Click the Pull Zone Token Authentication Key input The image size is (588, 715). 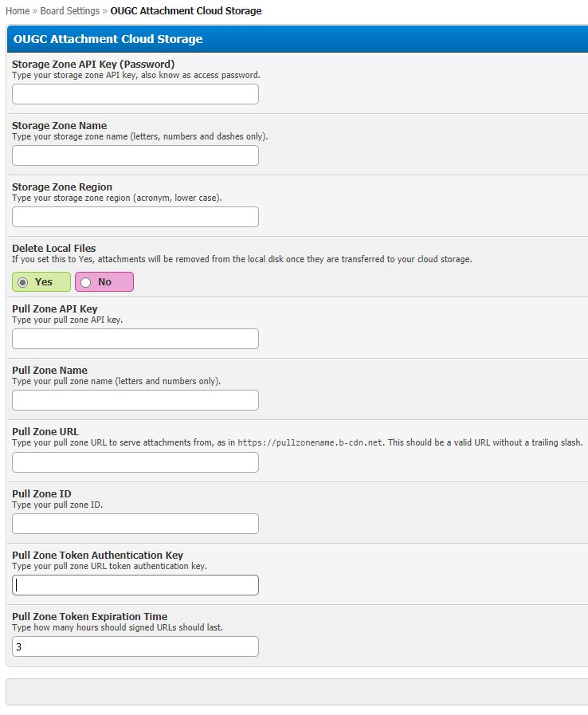pos(135,585)
